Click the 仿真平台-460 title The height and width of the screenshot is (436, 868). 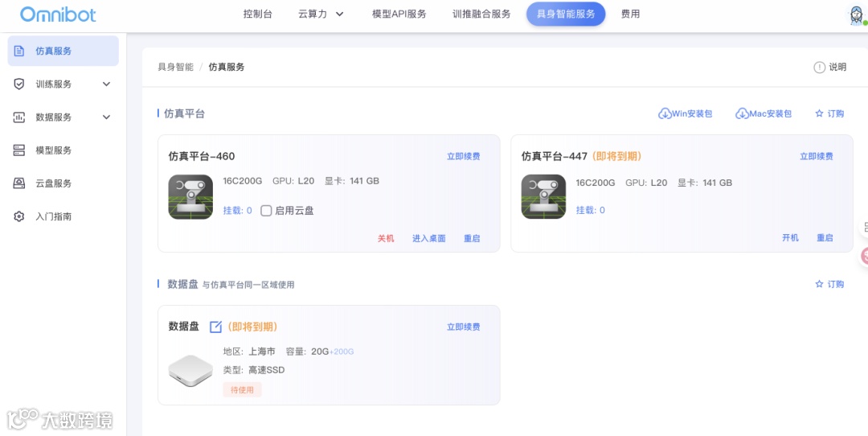(202, 157)
